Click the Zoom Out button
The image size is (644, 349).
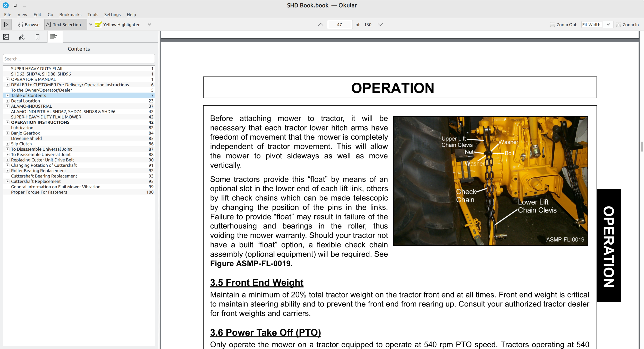click(x=563, y=25)
